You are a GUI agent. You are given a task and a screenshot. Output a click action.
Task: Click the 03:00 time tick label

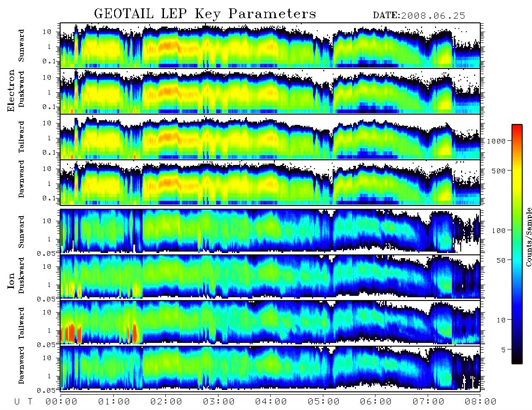coord(218,402)
